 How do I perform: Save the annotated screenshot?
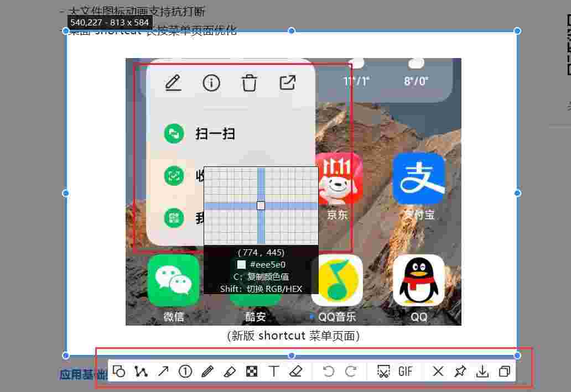click(x=482, y=371)
